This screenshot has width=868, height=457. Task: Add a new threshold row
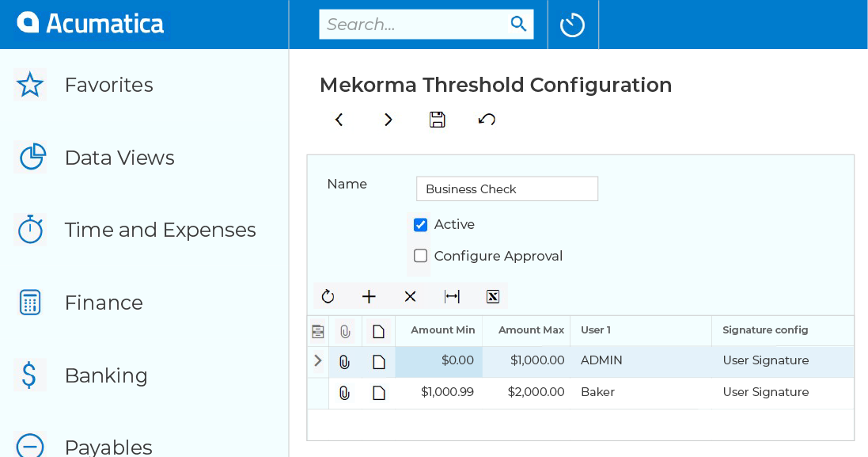(369, 295)
